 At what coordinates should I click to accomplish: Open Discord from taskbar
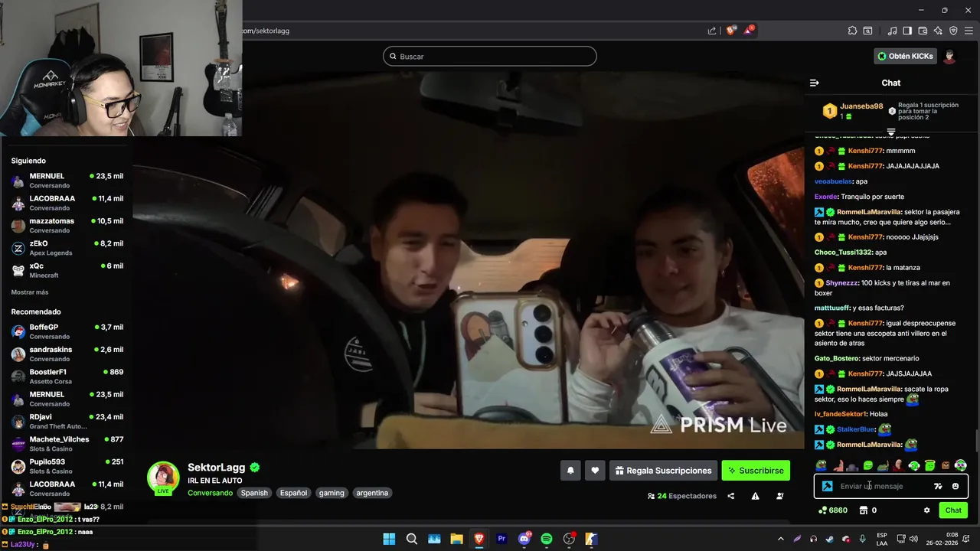coord(524,539)
